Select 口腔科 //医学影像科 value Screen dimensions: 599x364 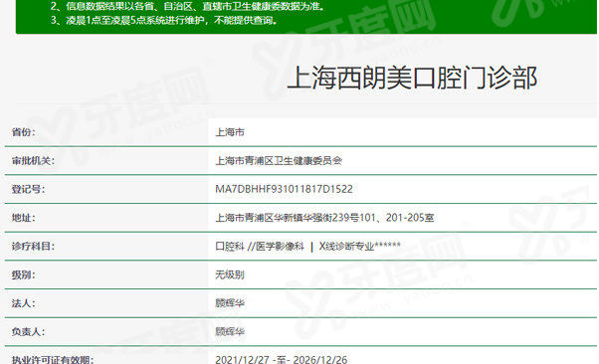pos(260,247)
